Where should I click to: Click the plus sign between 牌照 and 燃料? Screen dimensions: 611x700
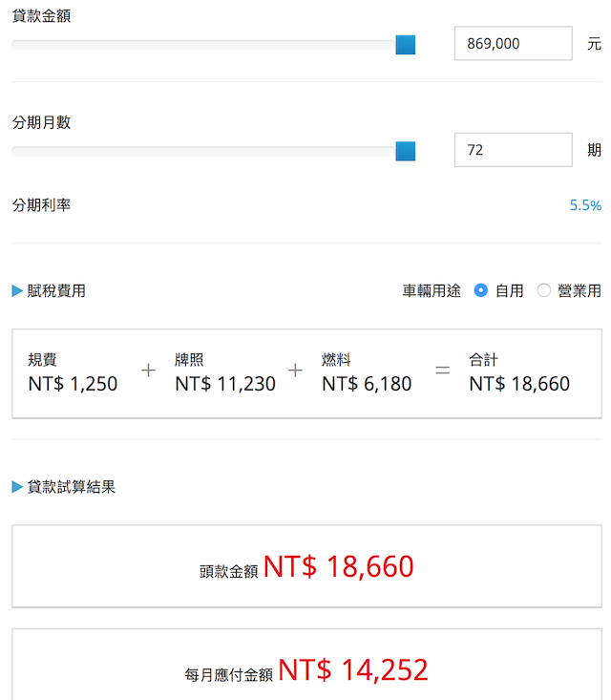tap(295, 371)
